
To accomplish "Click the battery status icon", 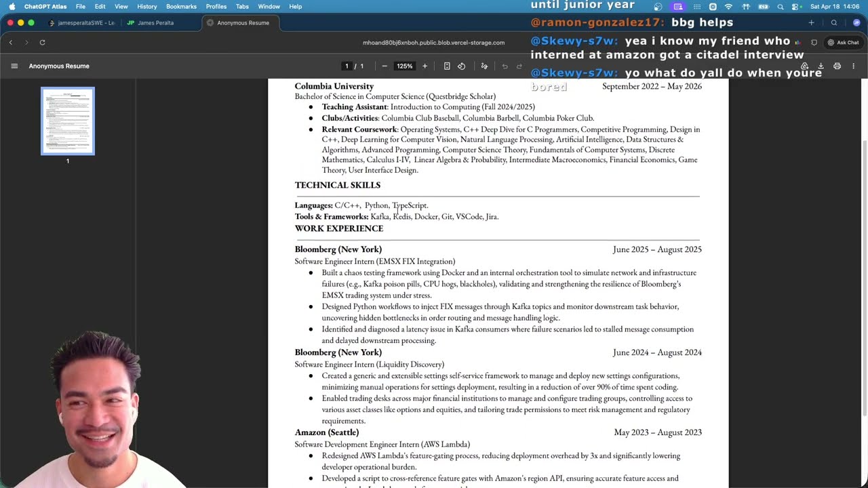I will pos(763,6).
